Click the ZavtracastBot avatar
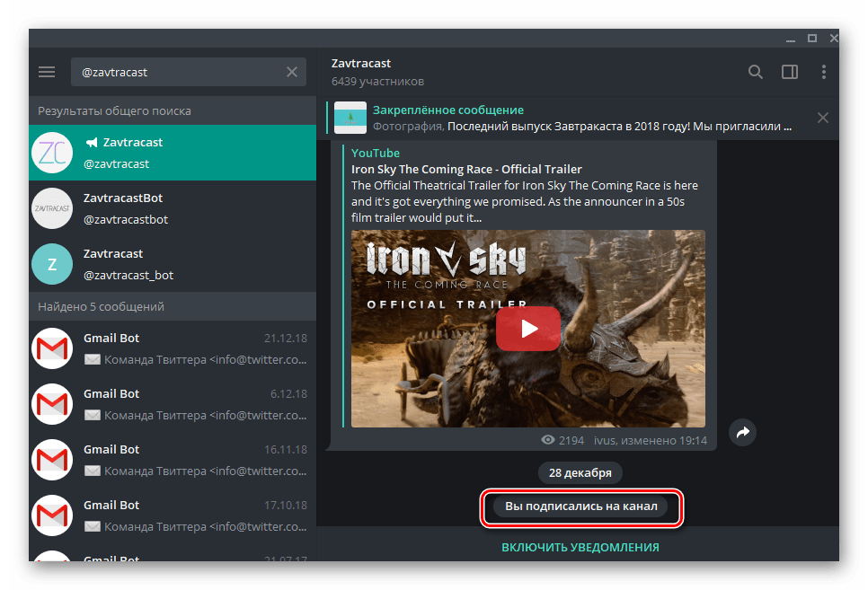The image size is (868, 590). (52, 208)
